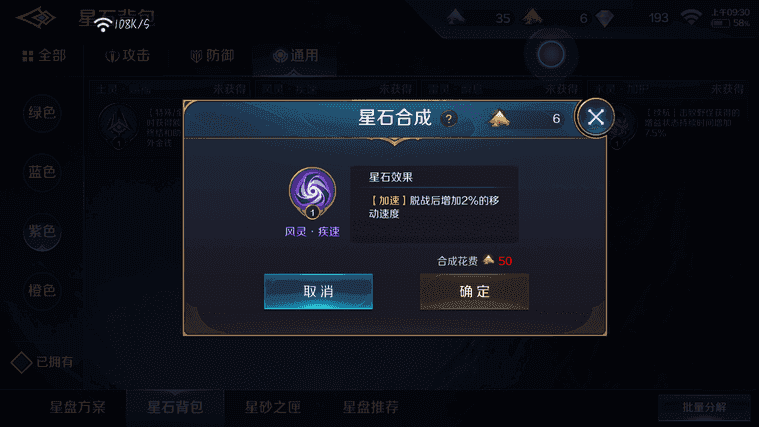Click the WiFi status icon at top right
759x427 pixels.
(x=691, y=17)
